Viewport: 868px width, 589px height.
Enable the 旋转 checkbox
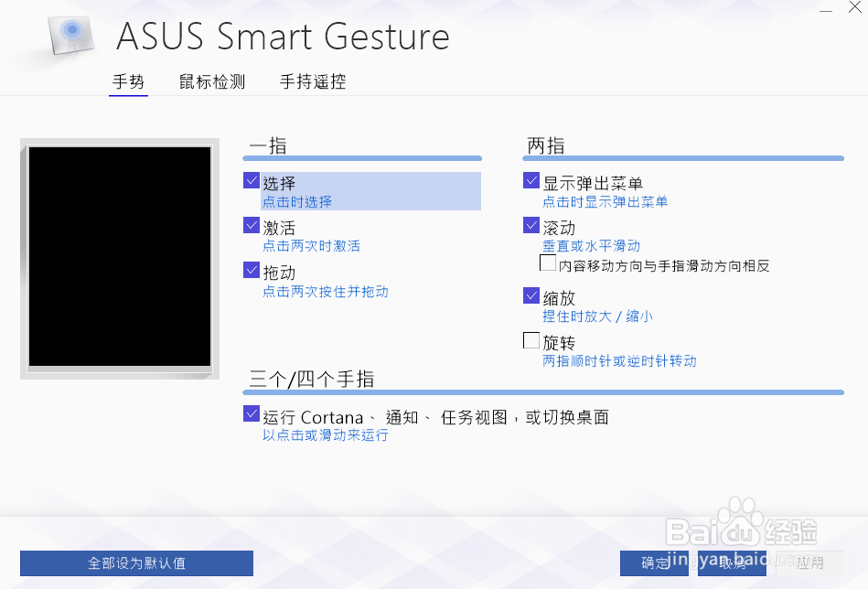[531, 340]
